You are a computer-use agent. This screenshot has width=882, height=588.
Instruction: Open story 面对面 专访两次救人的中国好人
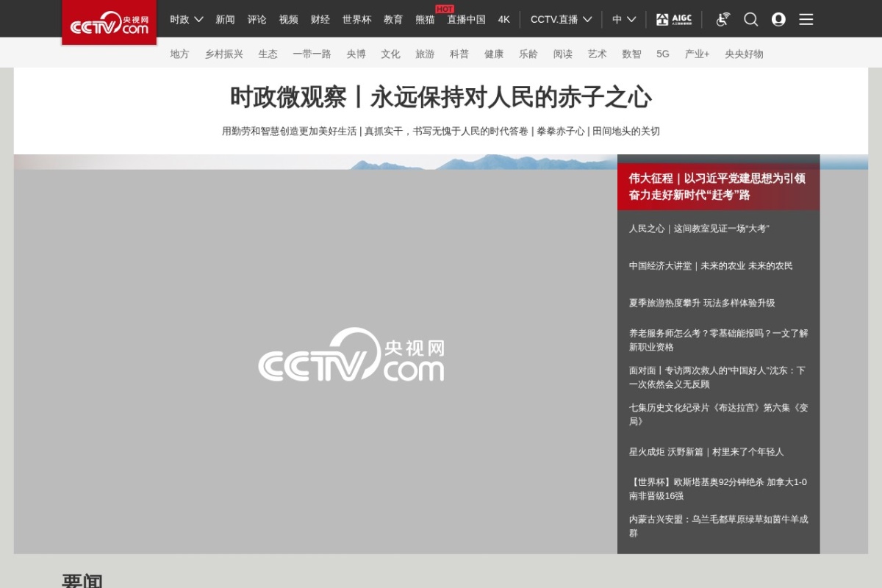pos(717,377)
